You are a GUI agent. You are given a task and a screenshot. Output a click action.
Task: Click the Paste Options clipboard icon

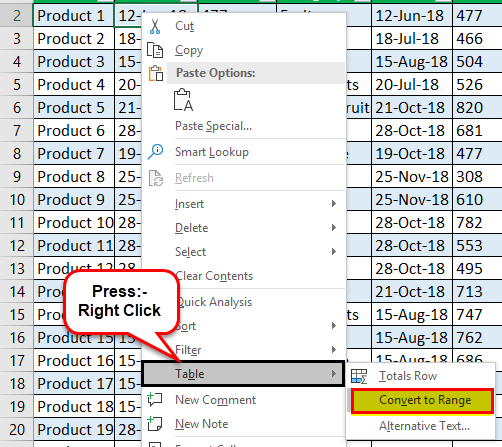coord(156,73)
